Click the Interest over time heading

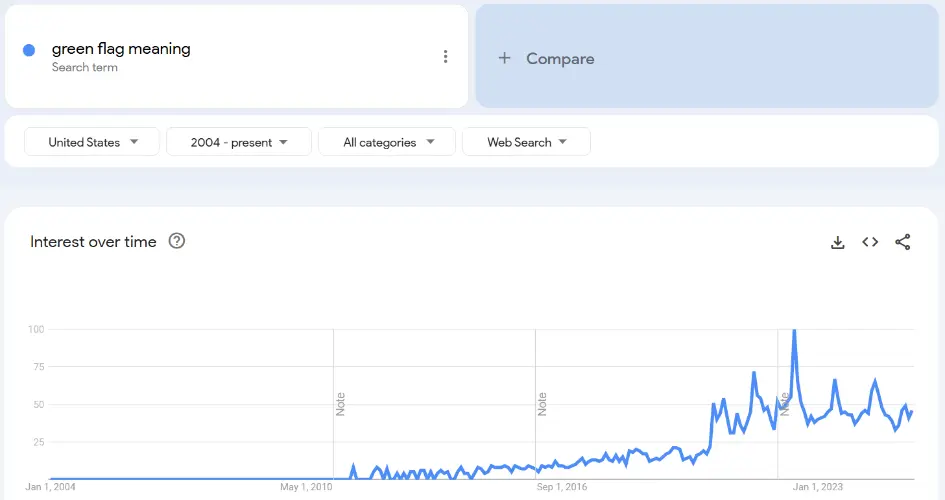(93, 242)
